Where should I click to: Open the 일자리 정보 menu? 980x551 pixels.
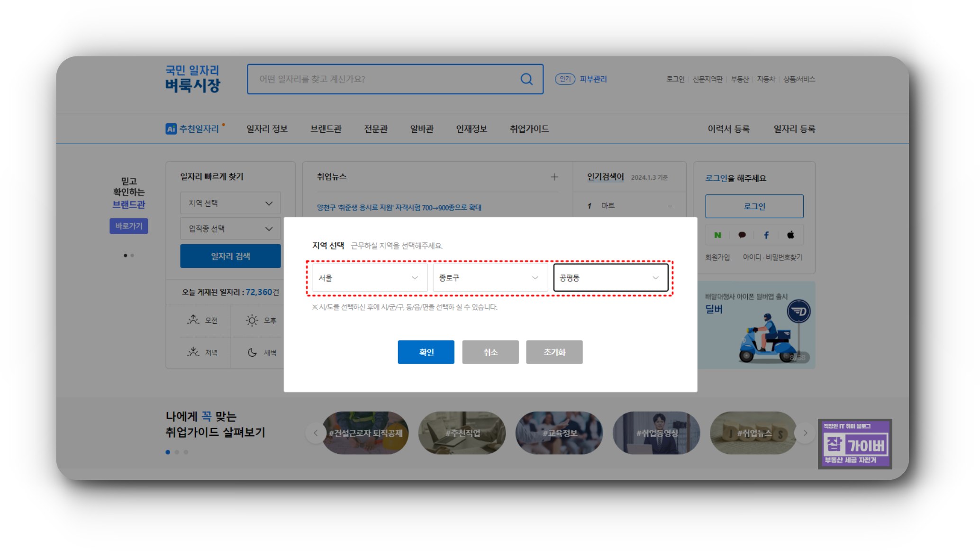click(x=267, y=129)
